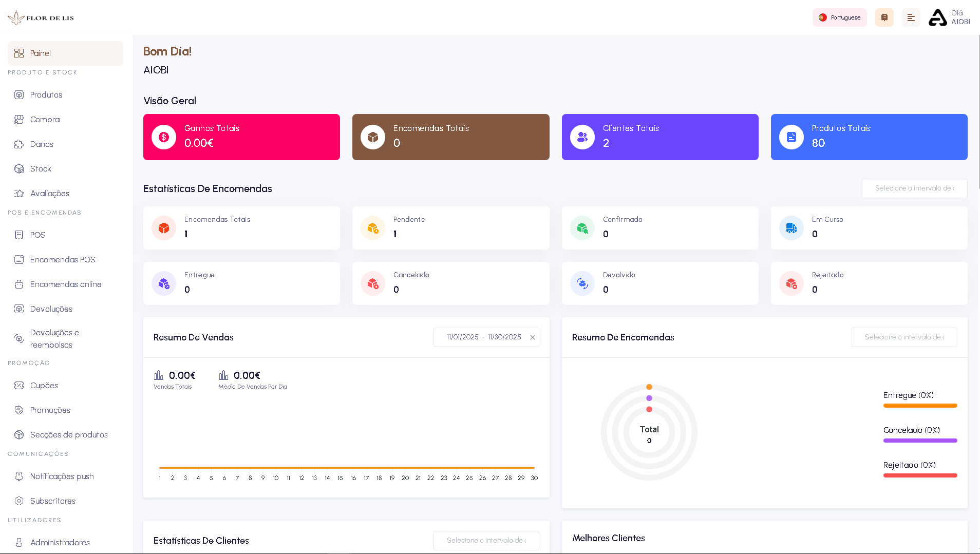Click the Danos puzzle icon
Screen dimensions: 980x554
(x=19, y=144)
